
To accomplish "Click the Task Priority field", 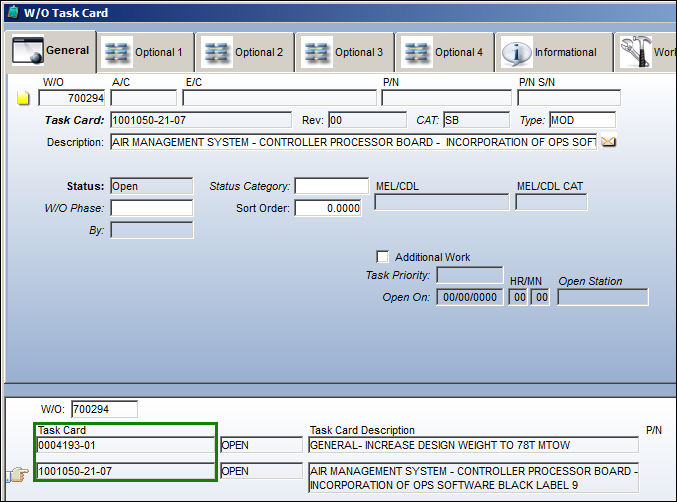I will 470,275.
